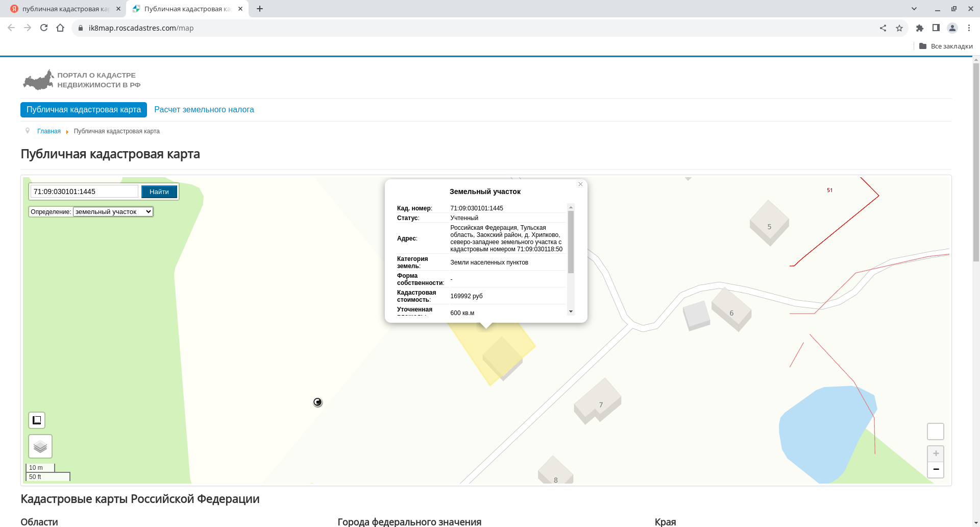980x527 pixels.
Task: Click the home page icon
Action: click(60, 28)
